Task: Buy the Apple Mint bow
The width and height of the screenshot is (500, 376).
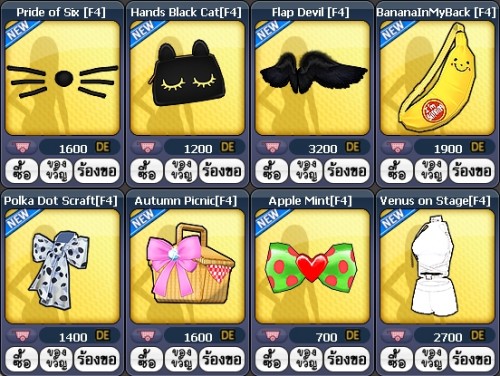Action: click(x=272, y=359)
